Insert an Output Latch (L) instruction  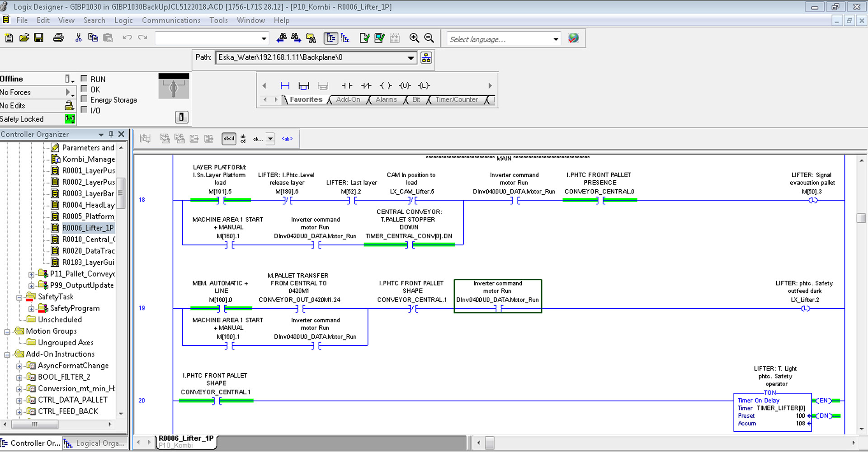click(424, 86)
